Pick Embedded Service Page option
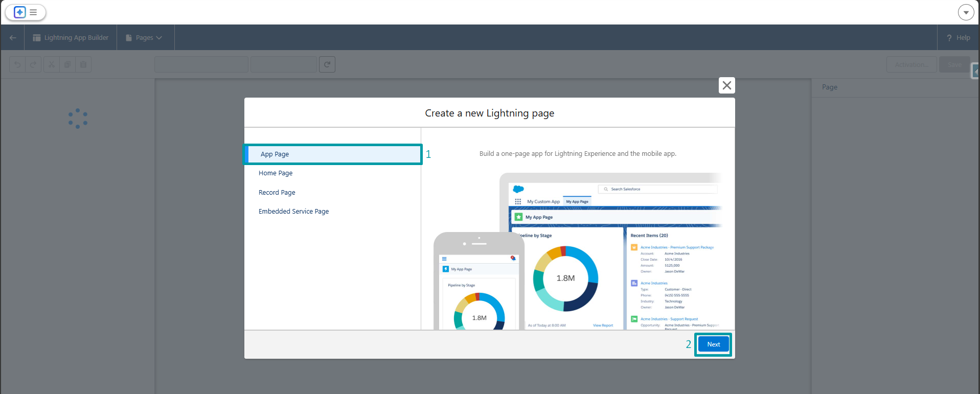 [x=294, y=212]
